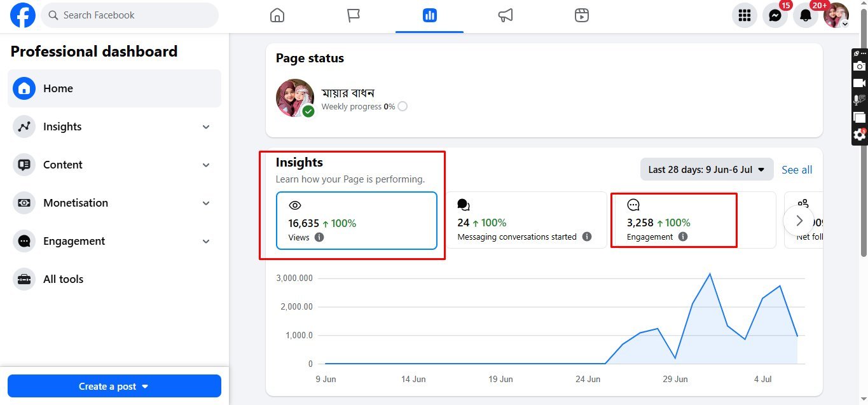This screenshot has height=405, width=868.
Task: Click the 3,000.000 y-axis label
Action: (295, 278)
